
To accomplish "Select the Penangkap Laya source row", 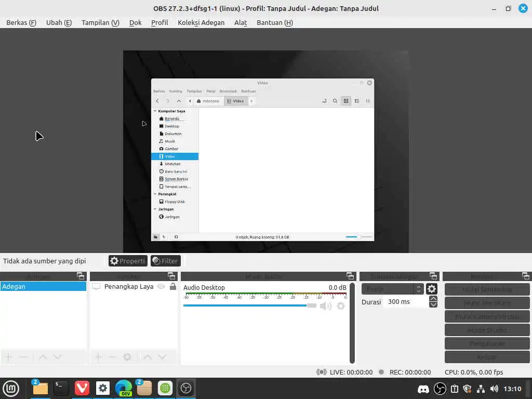I will coord(134,287).
